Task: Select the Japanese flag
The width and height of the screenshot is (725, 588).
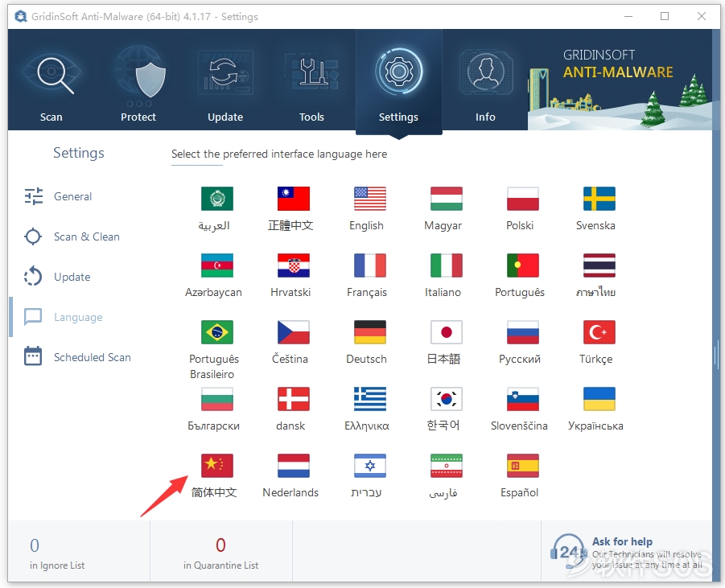Action: 447,332
